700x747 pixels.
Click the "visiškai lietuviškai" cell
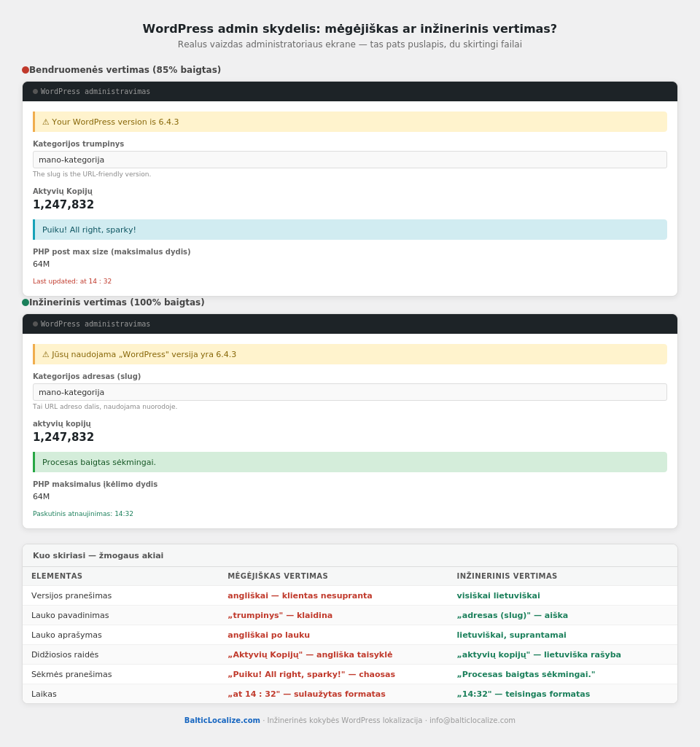tap(499, 595)
